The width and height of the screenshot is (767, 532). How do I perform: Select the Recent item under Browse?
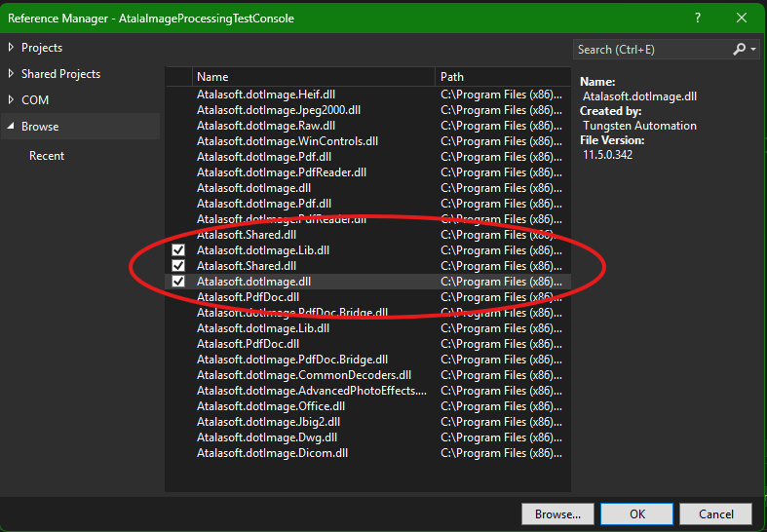coord(47,156)
